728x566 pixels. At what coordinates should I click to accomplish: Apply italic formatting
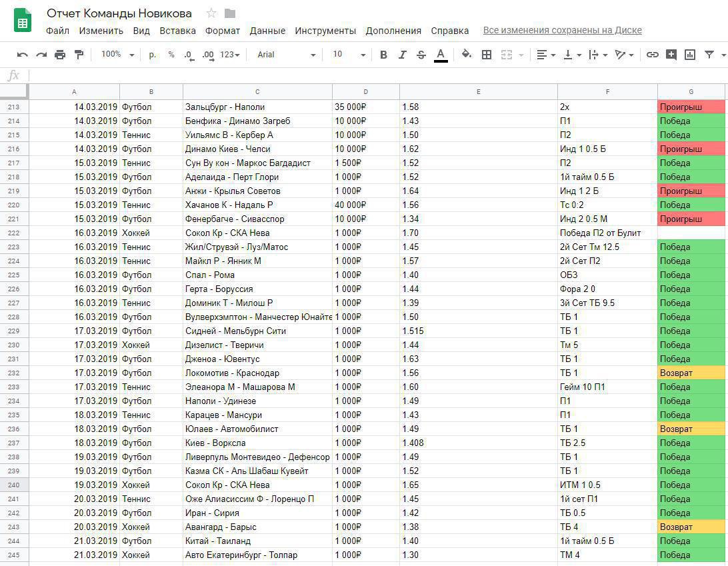402,55
